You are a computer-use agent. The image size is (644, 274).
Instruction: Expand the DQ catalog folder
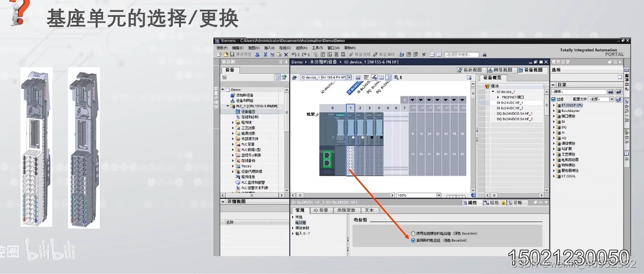(x=554, y=127)
